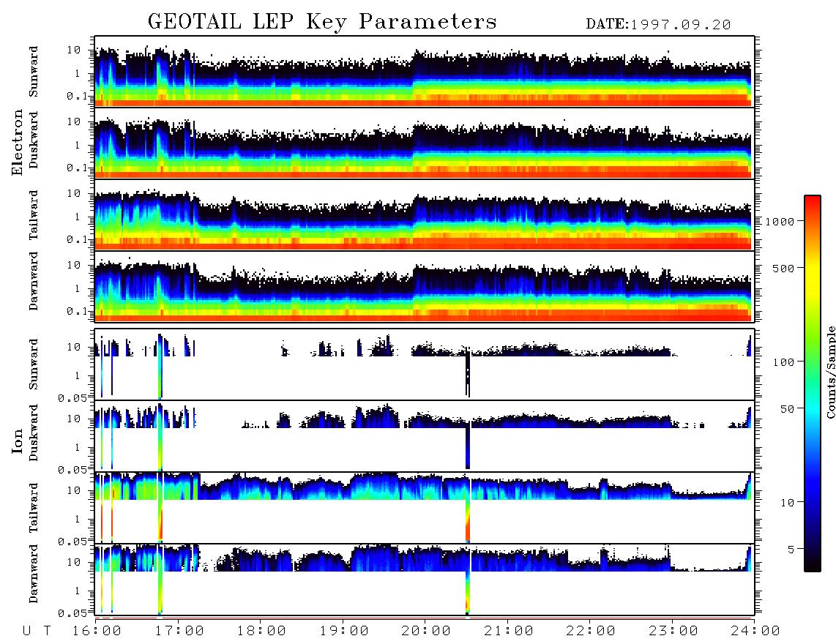Click the 0.05 tick of Ion Sunward panel

point(72,397)
